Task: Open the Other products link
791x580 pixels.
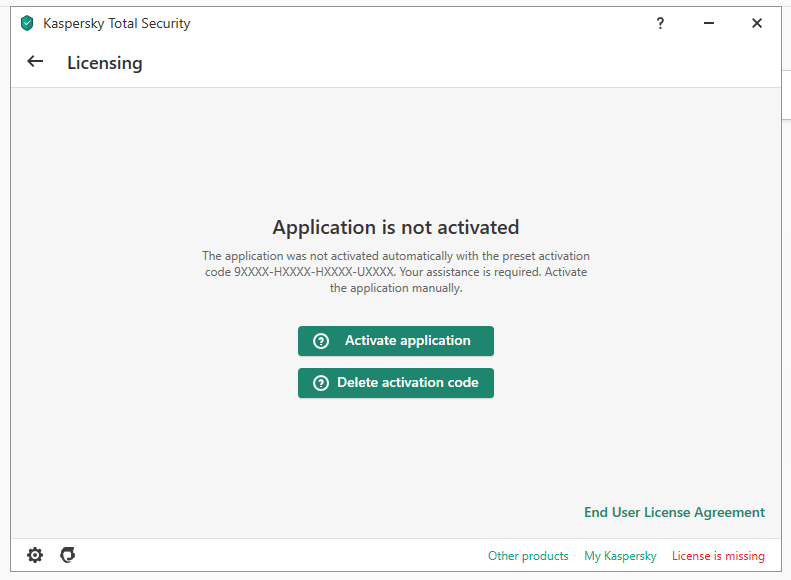Action: pyautogui.click(x=528, y=556)
